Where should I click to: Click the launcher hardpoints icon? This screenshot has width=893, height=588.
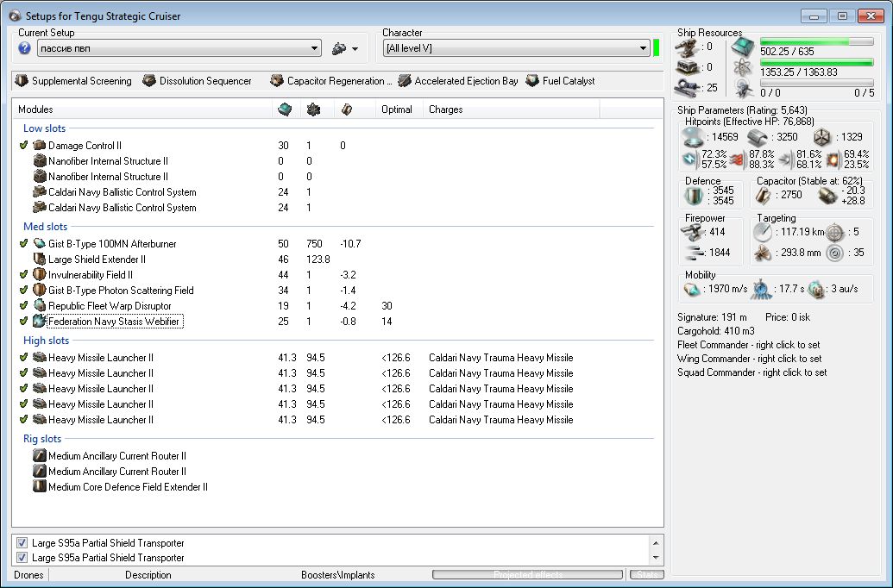[x=687, y=68]
